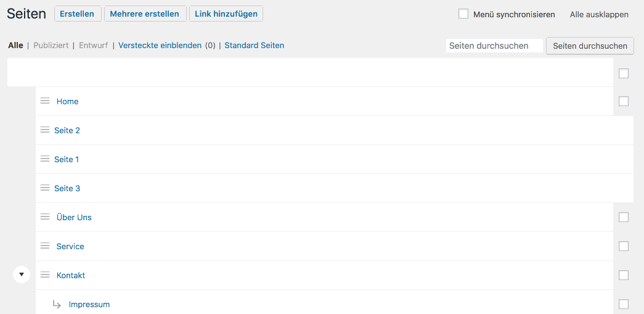
Task: Click the drag handle icon beside Seite 2
Action: pos(45,130)
